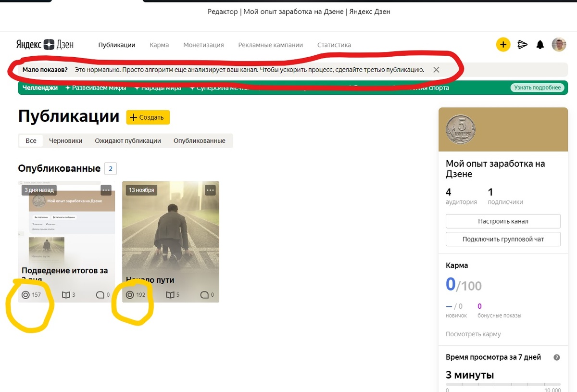Click the 'бонусные показы' value
This screenshot has height=392, width=577.
(x=479, y=306)
